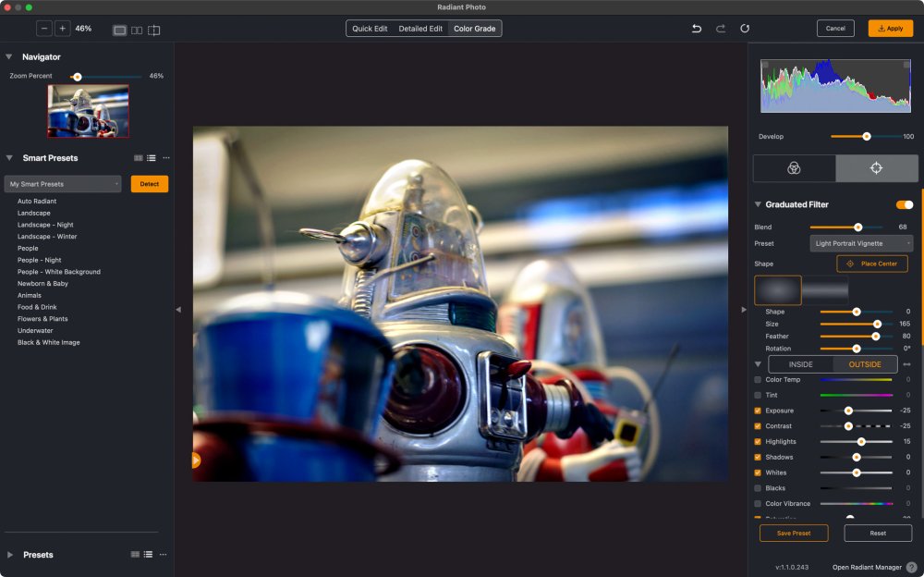The width and height of the screenshot is (924, 577).
Task: Reset edits with the circular arrow icon
Action: pyautogui.click(x=745, y=29)
